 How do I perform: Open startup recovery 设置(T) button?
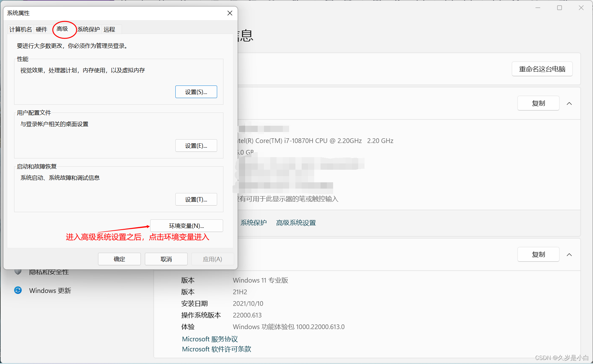[x=196, y=199]
